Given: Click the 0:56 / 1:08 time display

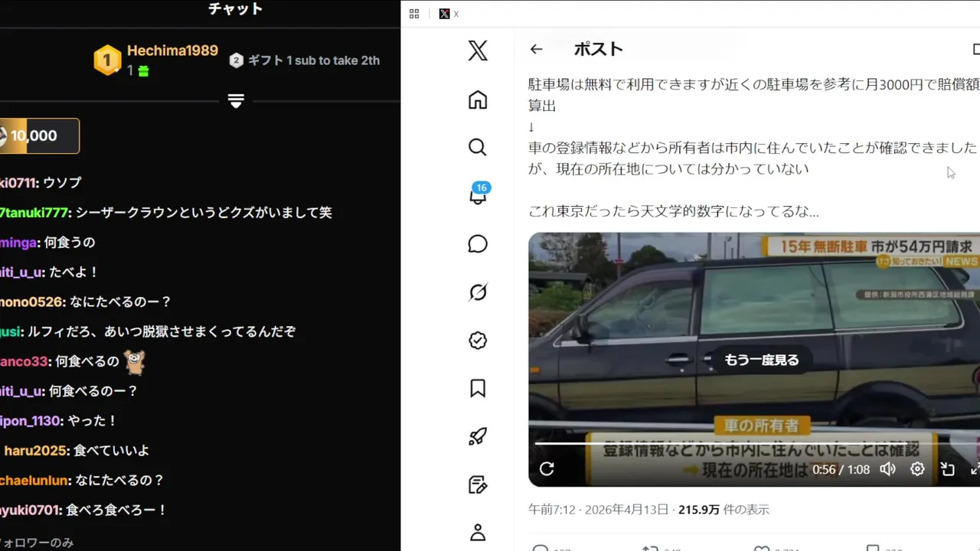Looking at the screenshot, I should [x=841, y=469].
